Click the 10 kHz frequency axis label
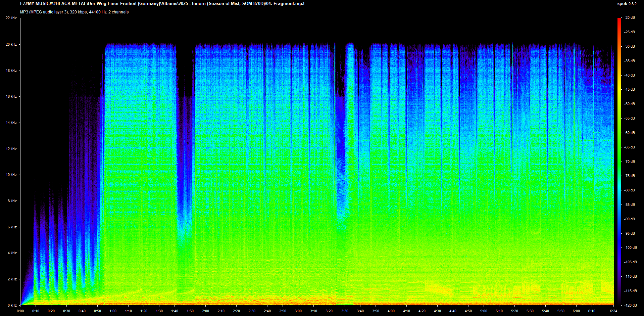The height and width of the screenshot is (316, 644). (11, 175)
